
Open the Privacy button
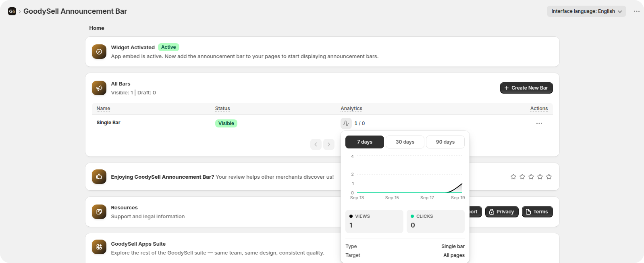(x=502, y=212)
